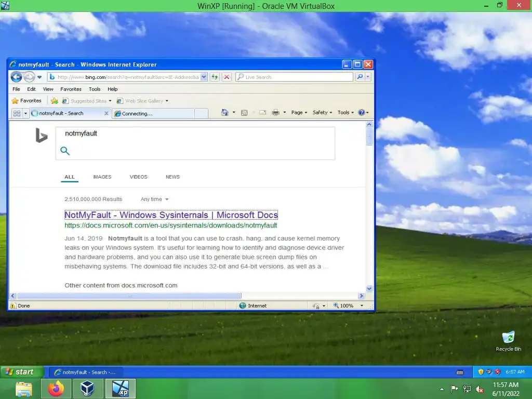Viewport: 532px width, 399px height.
Task: Open the Page command menu
Action: tap(299, 112)
